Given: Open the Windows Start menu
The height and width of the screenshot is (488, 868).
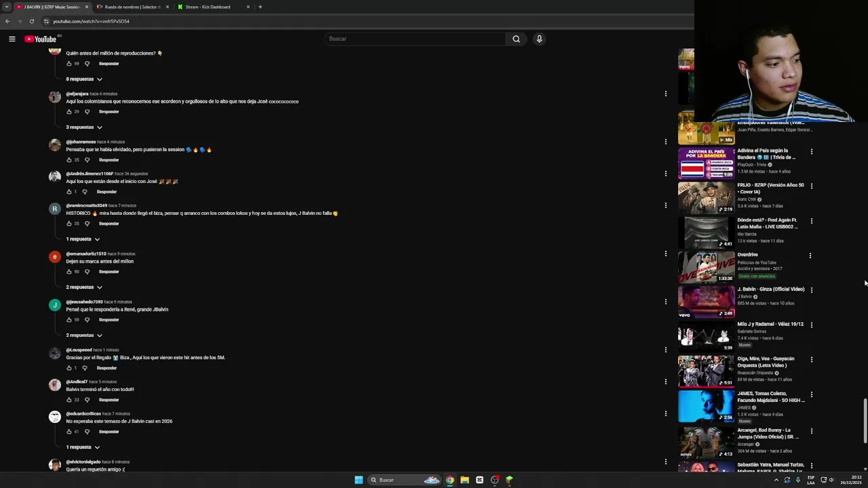Looking at the screenshot, I should pyautogui.click(x=359, y=480).
